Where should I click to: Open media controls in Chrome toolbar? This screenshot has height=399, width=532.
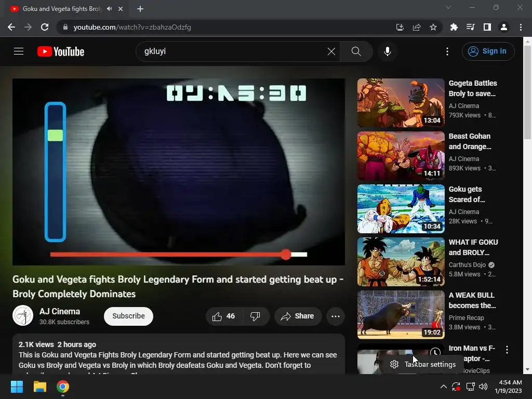pyautogui.click(x=470, y=27)
